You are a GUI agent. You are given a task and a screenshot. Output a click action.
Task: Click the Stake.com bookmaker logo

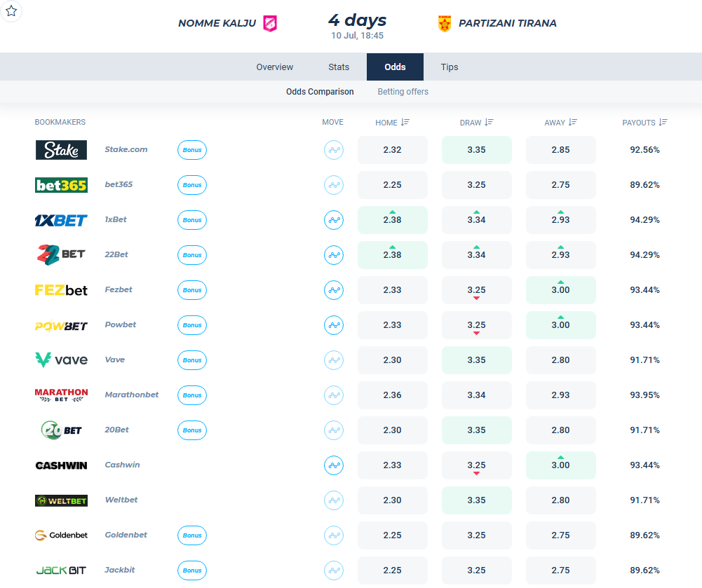[x=61, y=150]
